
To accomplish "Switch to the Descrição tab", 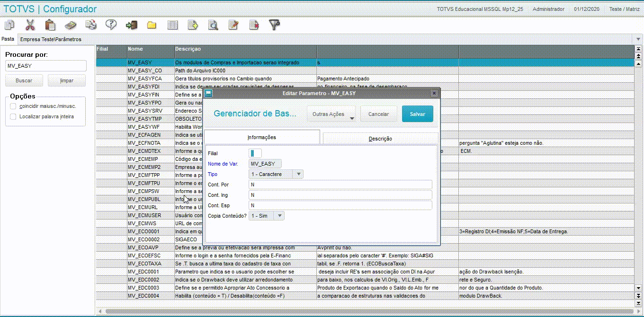I will click(x=380, y=139).
